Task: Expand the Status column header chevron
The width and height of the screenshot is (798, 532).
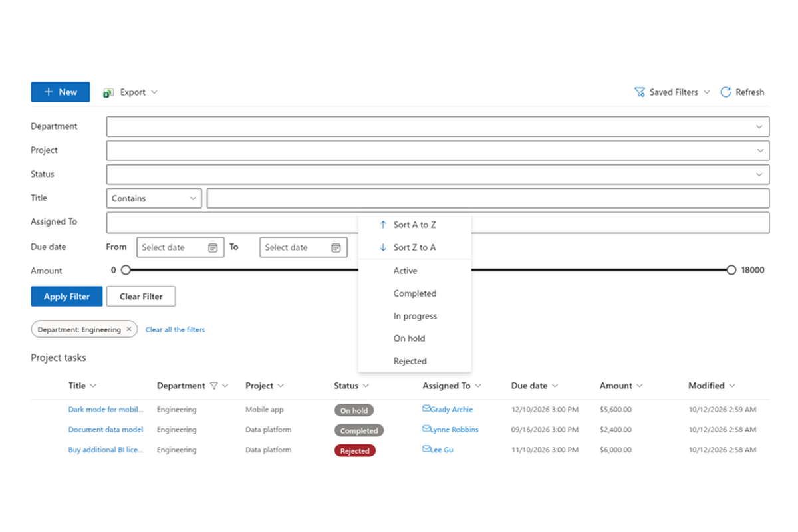Action: pos(366,386)
